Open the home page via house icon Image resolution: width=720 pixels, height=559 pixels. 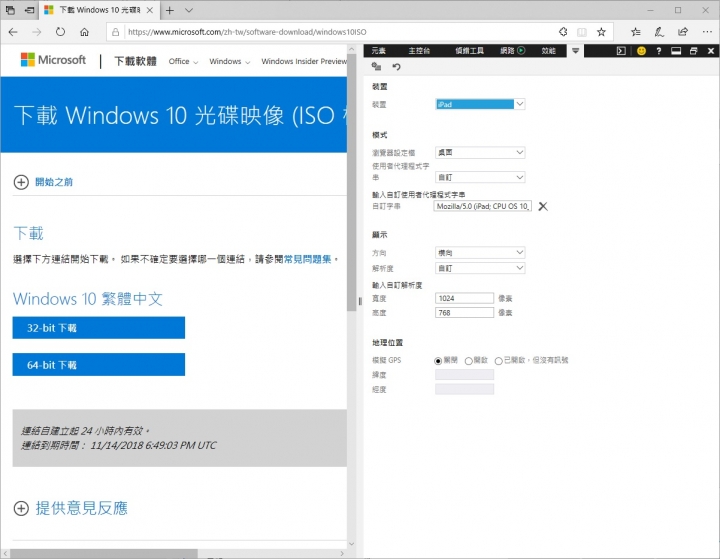84,32
